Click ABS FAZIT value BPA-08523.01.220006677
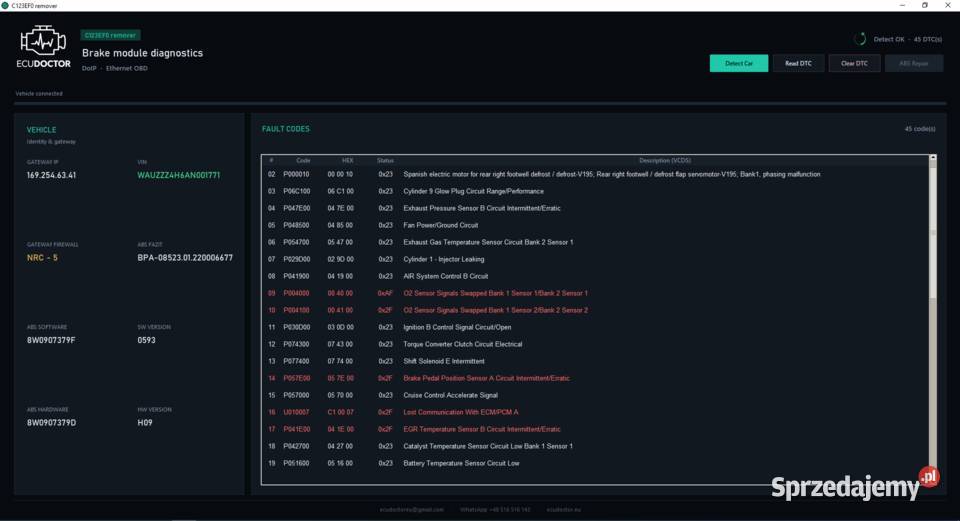This screenshot has width=960, height=521. [x=185, y=258]
